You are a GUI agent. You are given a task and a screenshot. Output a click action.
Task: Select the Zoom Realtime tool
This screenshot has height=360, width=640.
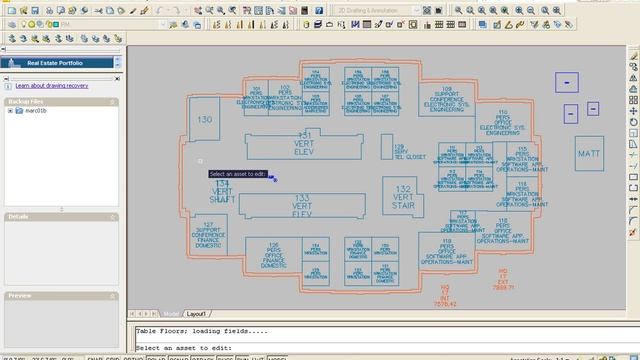coord(209,10)
